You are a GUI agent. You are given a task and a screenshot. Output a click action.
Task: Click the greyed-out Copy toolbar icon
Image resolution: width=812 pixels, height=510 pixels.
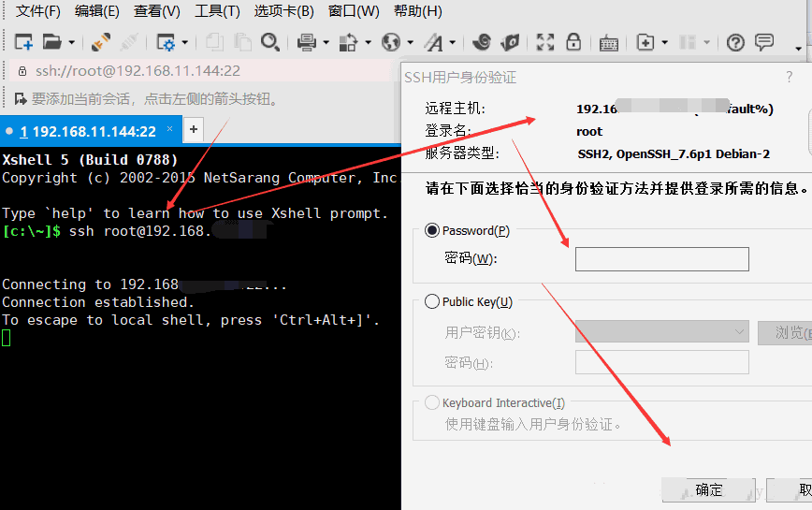click(214, 42)
